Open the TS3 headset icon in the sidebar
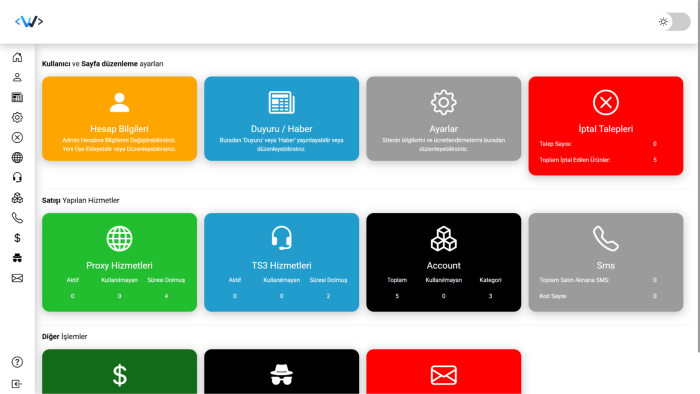 (x=17, y=178)
